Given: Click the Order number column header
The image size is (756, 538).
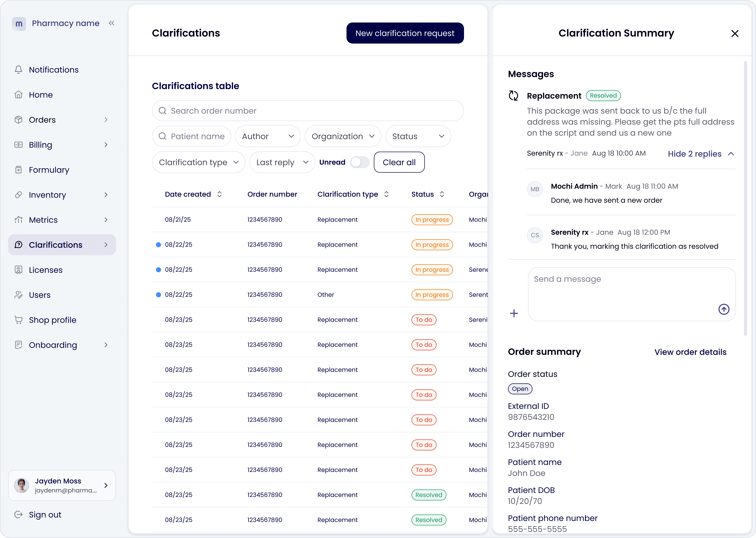Looking at the screenshot, I should coord(272,194).
